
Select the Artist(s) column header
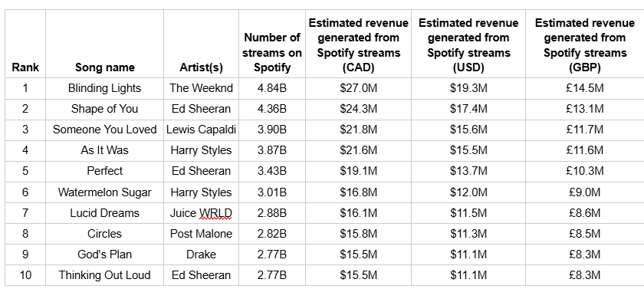point(201,44)
